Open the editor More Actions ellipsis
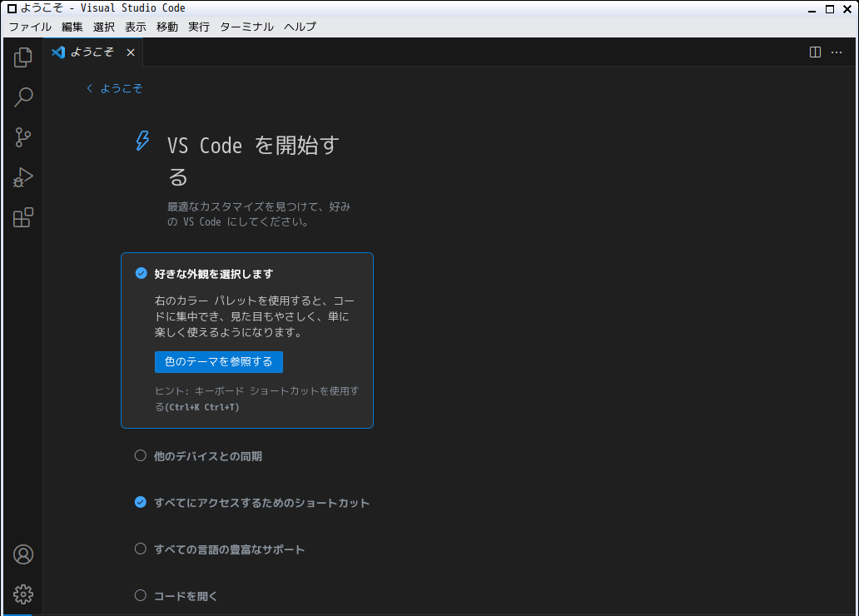 tap(837, 52)
